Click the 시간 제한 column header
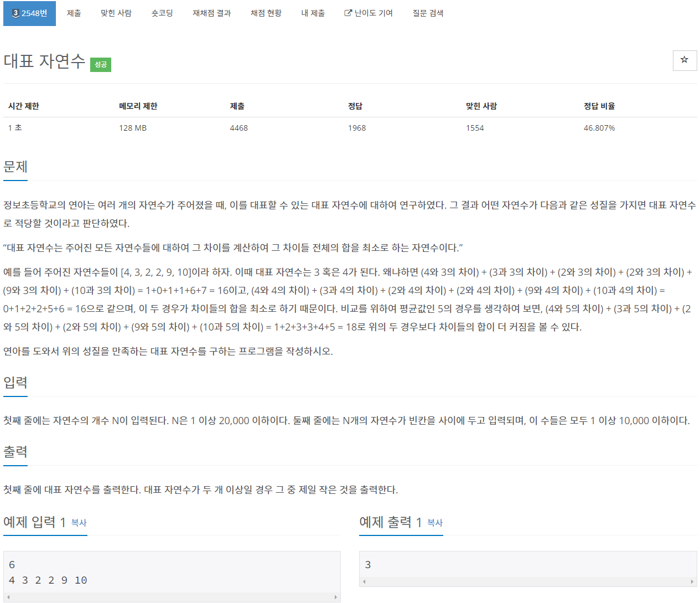The image size is (700, 603). (x=24, y=106)
